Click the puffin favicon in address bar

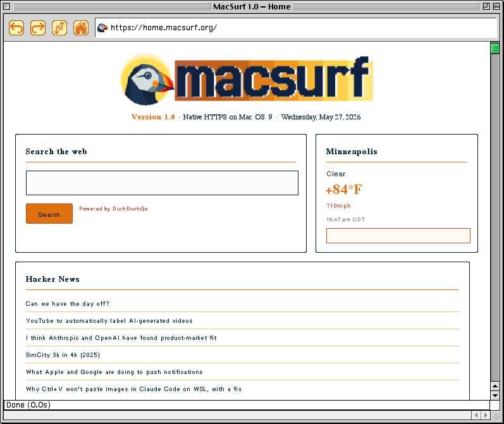(102, 28)
